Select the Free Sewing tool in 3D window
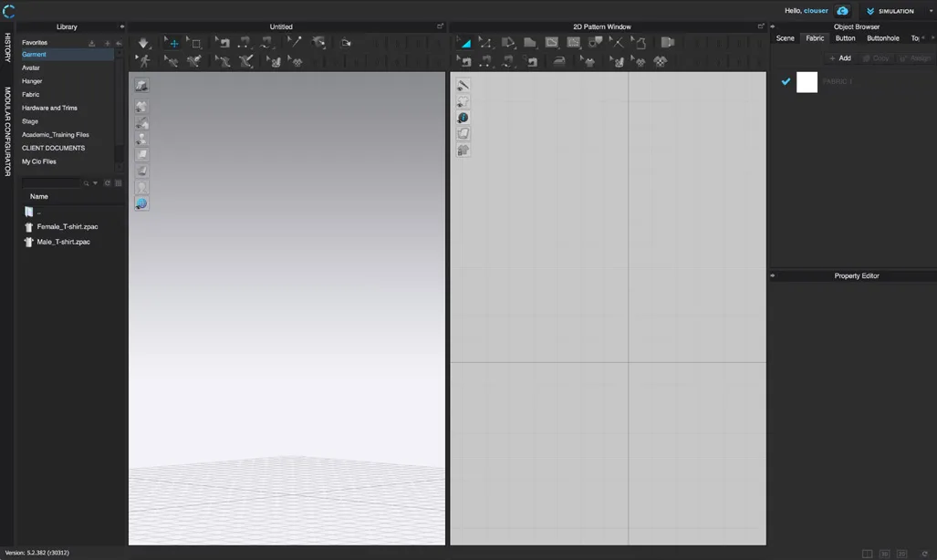The image size is (937, 560). pos(265,43)
